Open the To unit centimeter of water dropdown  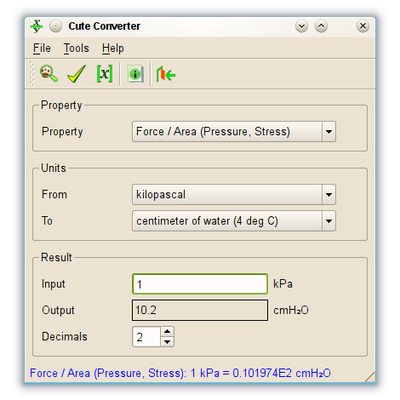click(234, 221)
